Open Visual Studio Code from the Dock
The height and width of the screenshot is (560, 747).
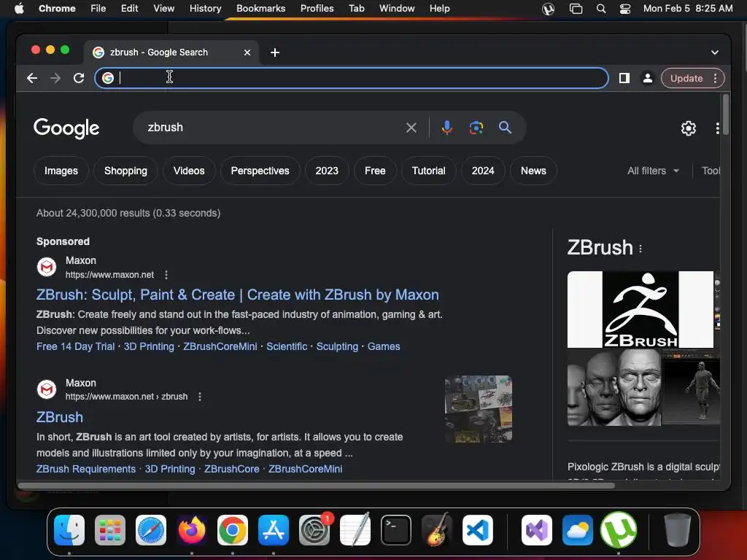click(477, 530)
